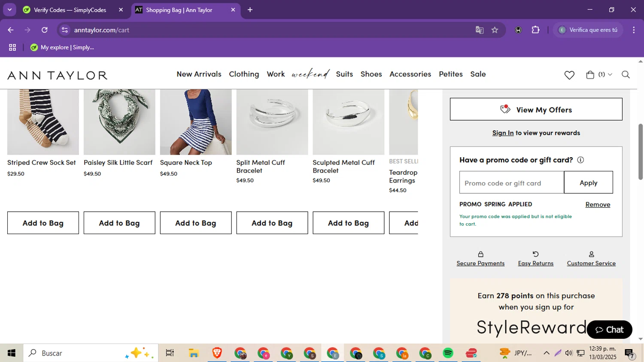Open the Paisley Silk Little Scarf thumbnail

119,122
